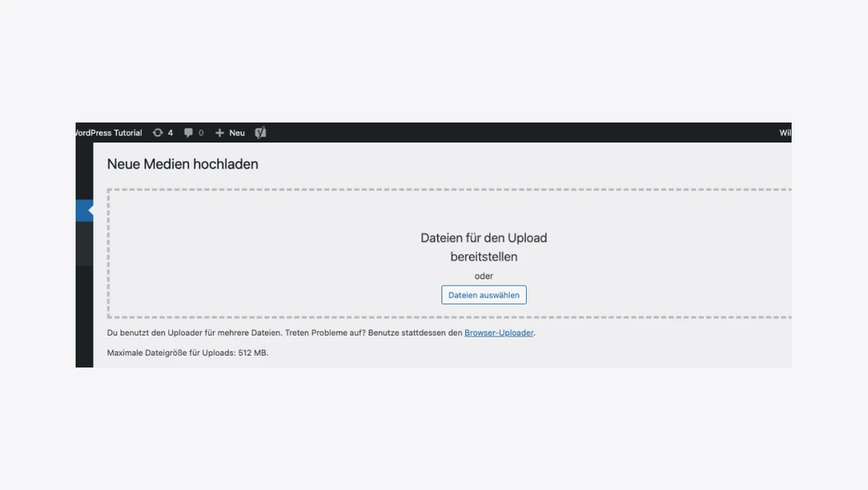The height and width of the screenshot is (490, 868).
Task: Open the Yoast SEO icon menu
Action: click(260, 133)
